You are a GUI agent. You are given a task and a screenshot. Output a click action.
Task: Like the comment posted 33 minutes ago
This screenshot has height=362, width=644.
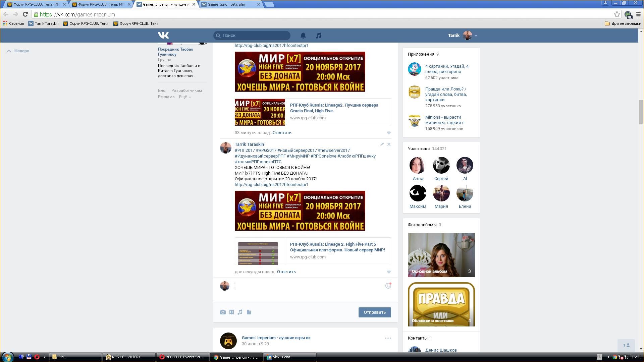pyautogui.click(x=389, y=133)
